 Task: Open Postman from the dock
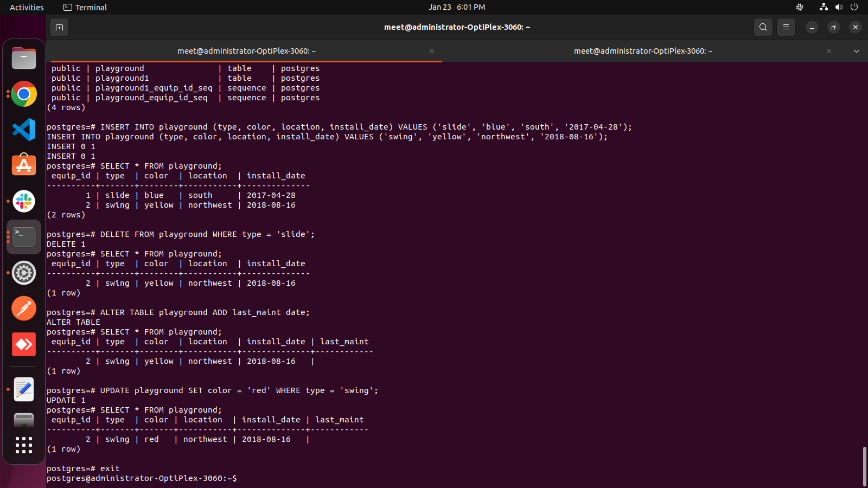(23, 308)
